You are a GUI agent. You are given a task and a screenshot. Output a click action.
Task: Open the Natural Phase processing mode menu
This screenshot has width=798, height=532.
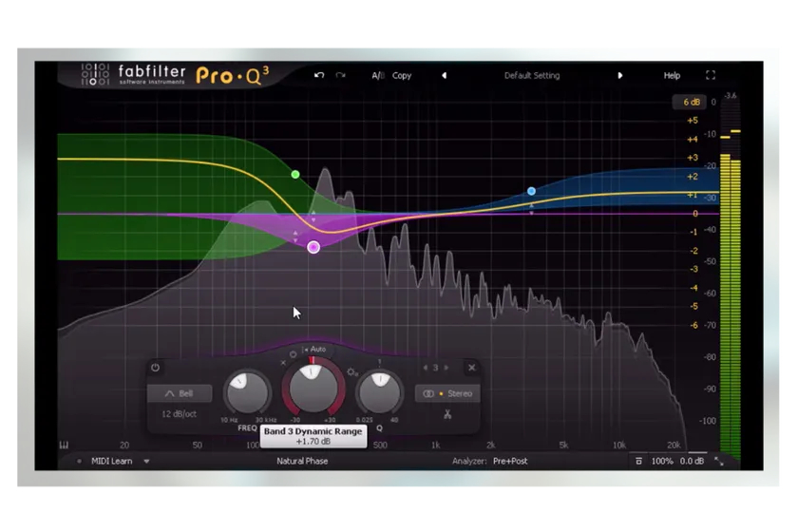302,461
